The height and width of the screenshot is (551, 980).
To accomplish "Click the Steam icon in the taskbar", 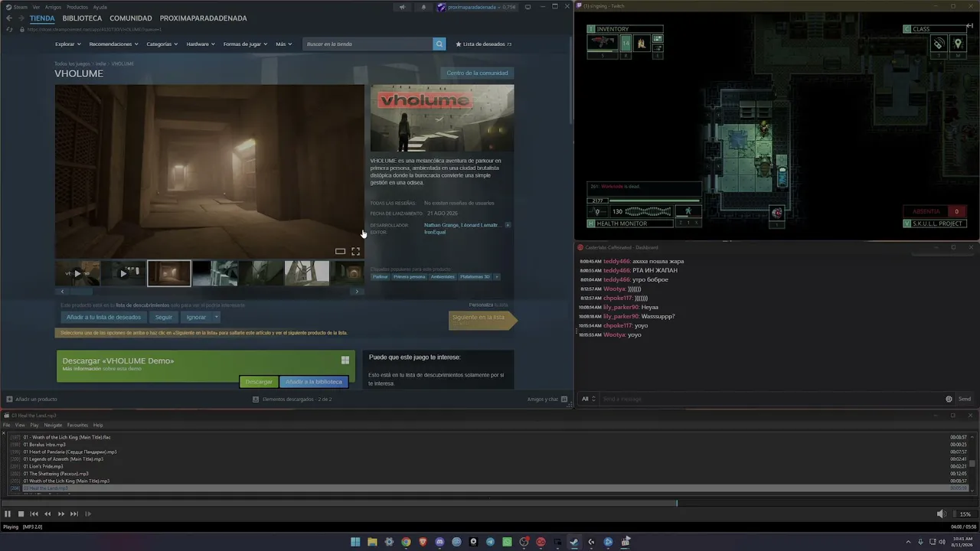I will point(574,542).
